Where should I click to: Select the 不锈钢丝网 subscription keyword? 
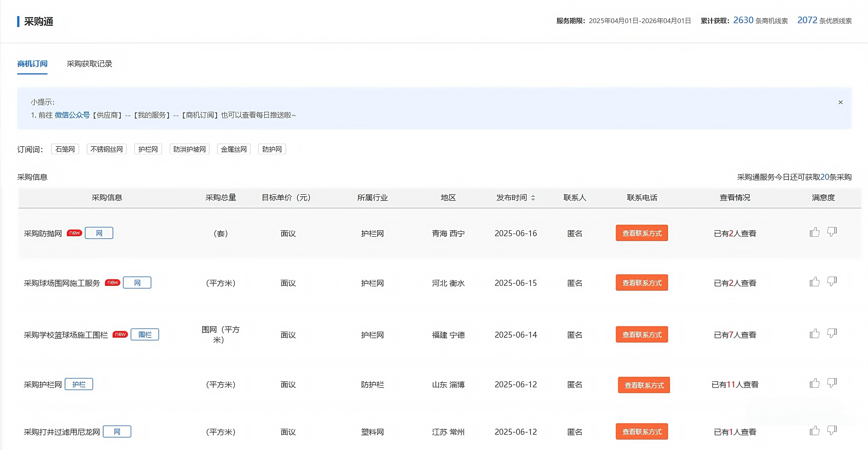(106, 149)
